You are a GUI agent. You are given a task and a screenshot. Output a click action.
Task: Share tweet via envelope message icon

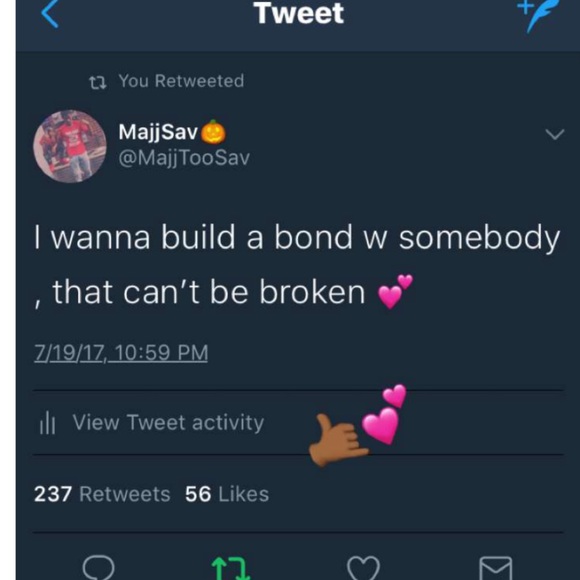(x=496, y=568)
